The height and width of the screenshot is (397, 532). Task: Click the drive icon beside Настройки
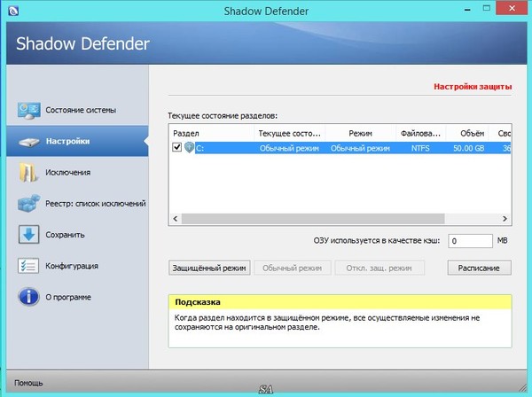(x=29, y=142)
